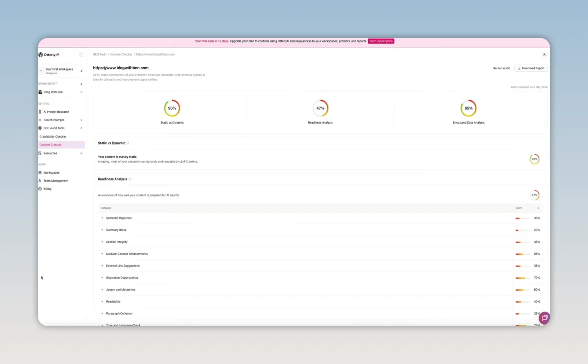Viewport: 588px width, 364px height.
Task: Click the Readiness Analysis info icon
Action: click(130, 179)
